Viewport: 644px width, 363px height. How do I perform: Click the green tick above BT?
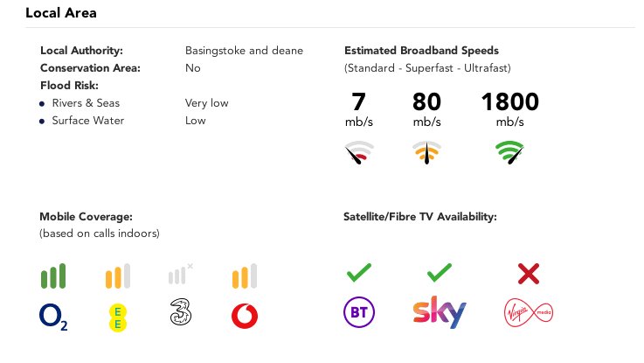point(359,273)
